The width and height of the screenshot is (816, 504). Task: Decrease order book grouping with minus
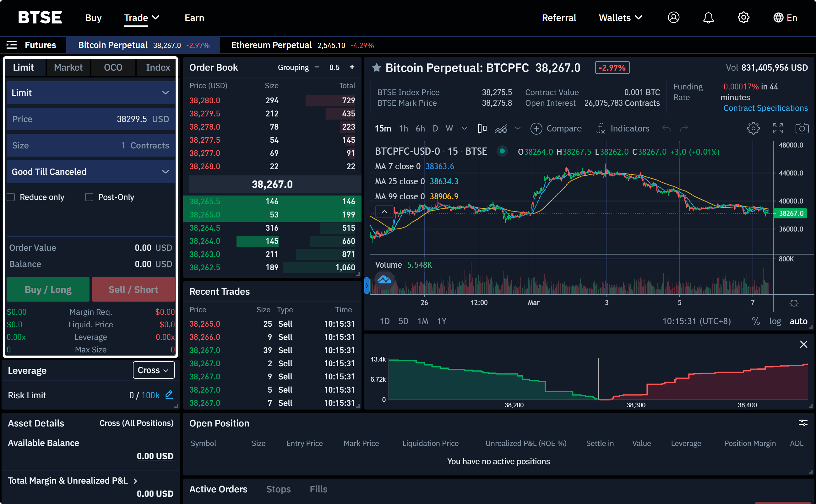(317, 67)
